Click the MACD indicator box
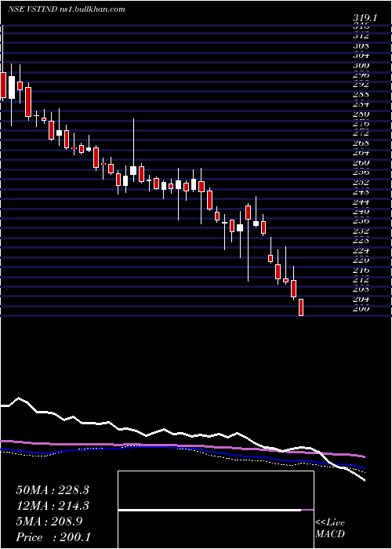 coord(216,510)
